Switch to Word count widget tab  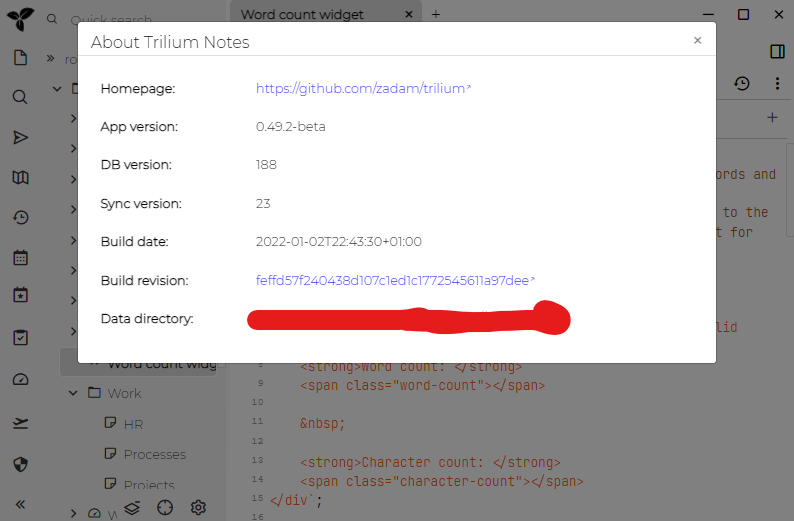click(x=302, y=14)
